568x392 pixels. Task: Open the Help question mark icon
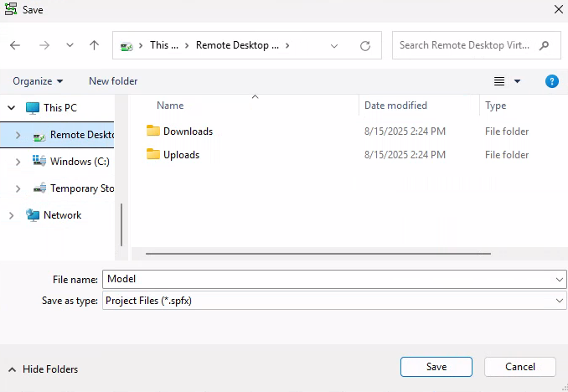pyautogui.click(x=551, y=81)
